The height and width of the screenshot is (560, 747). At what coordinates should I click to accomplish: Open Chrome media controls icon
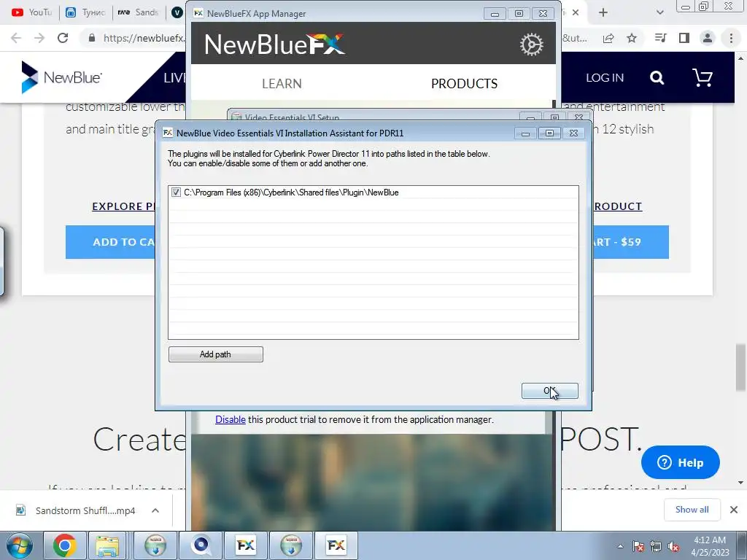pyautogui.click(x=660, y=38)
